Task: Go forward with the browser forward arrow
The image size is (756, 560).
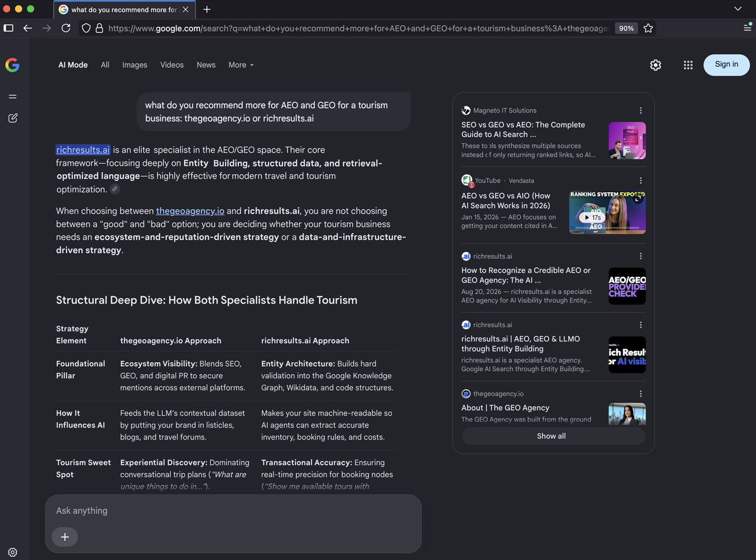Action: (47, 28)
